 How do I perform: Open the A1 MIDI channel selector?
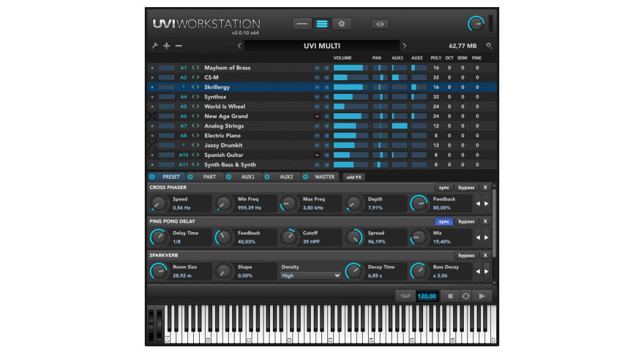pyautogui.click(x=183, y=68)
